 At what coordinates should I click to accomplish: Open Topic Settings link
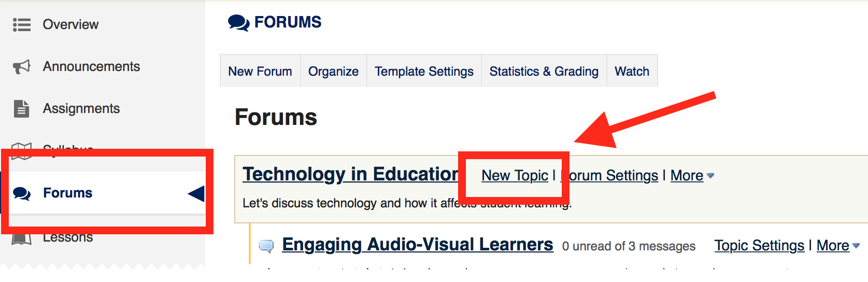tap(759, 246)
